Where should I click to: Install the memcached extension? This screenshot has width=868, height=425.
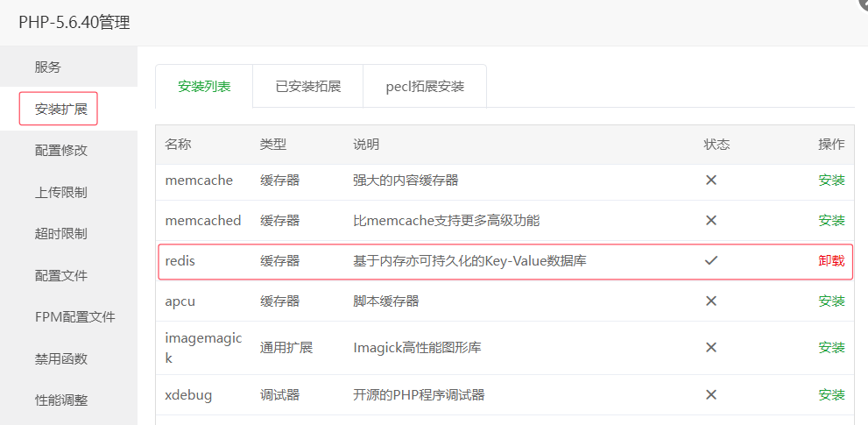point(831,220)
